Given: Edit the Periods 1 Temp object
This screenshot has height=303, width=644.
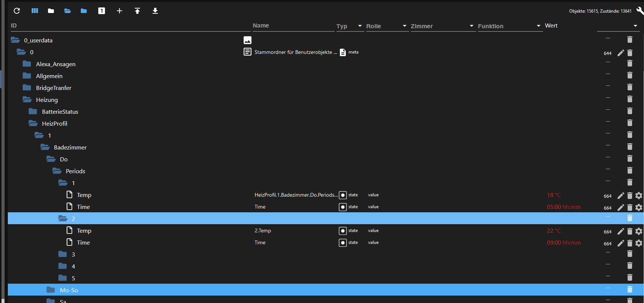Looking at the screenshot, I should 621,196.
